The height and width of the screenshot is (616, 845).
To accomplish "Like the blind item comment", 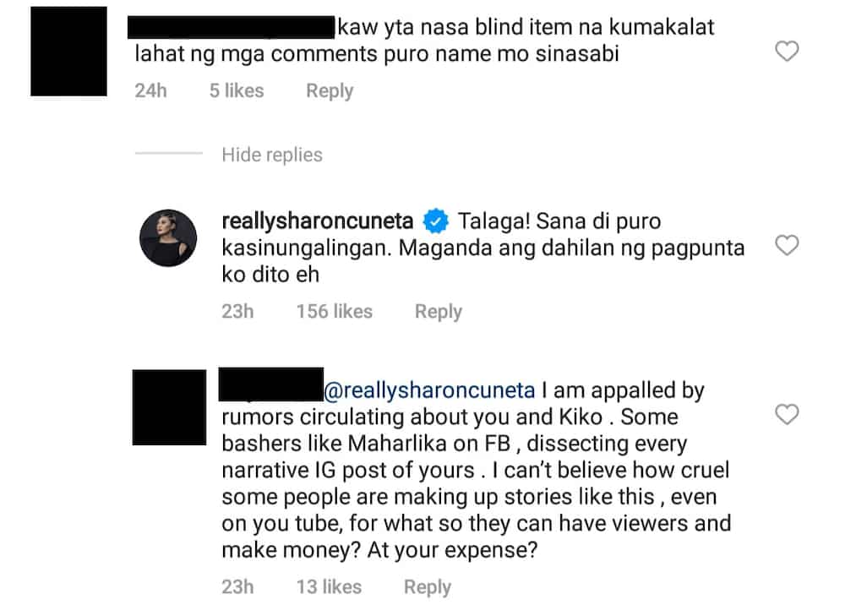I will [786, 52].
